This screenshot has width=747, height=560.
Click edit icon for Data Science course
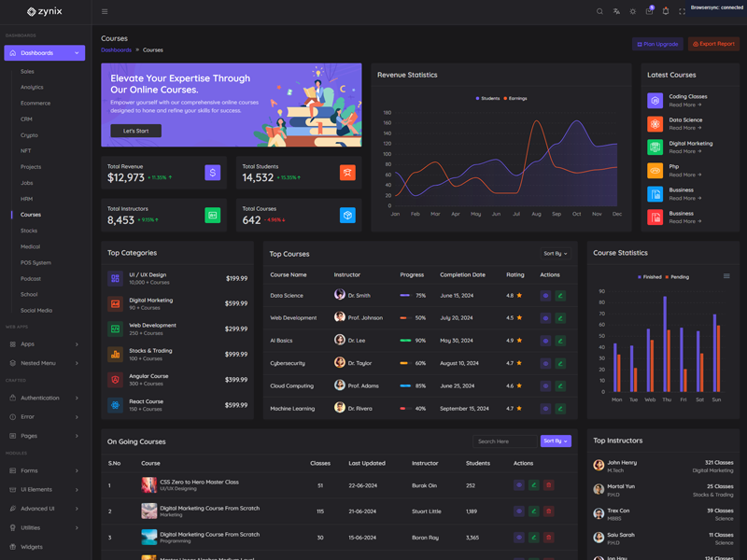coord(560,295)
